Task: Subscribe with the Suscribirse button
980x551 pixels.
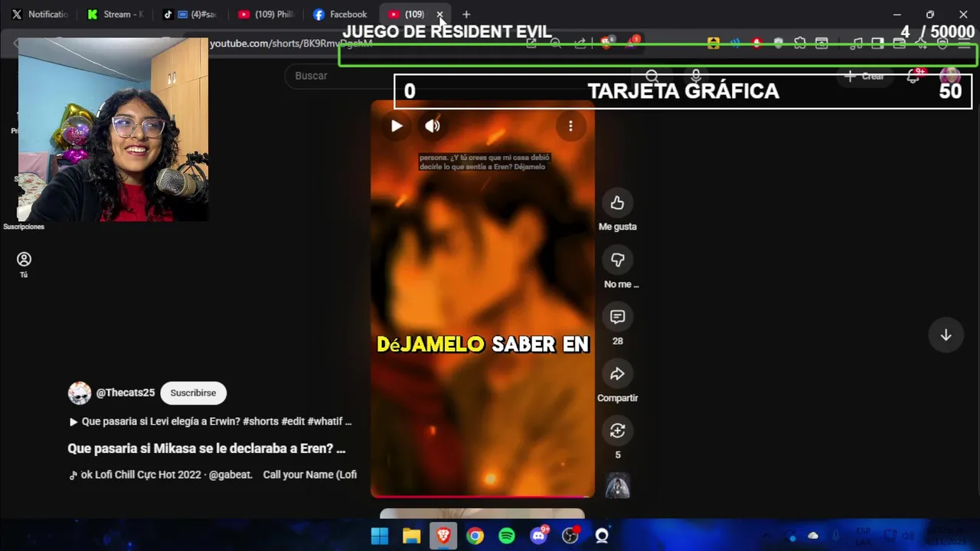Action: pyautogui.click(x=193, y=393)
